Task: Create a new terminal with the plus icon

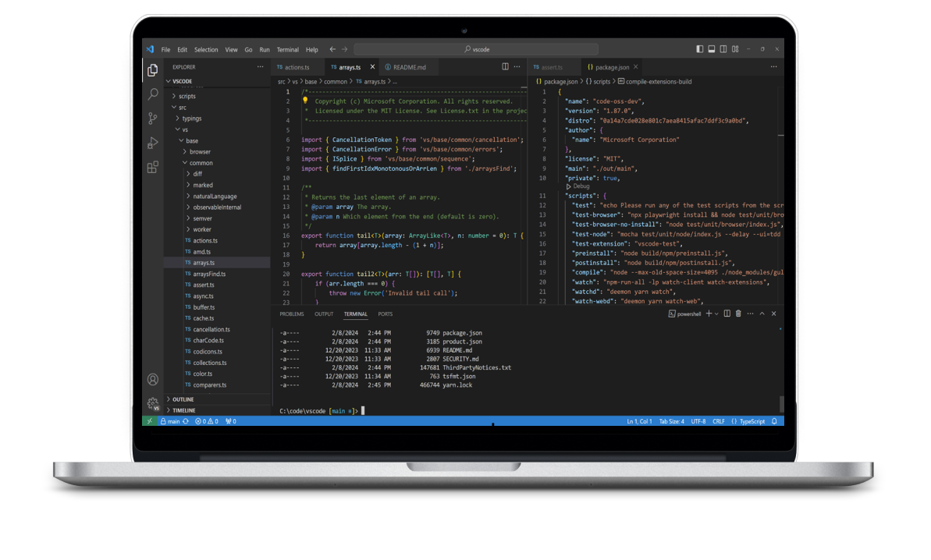Action: [x=709, y=314]
